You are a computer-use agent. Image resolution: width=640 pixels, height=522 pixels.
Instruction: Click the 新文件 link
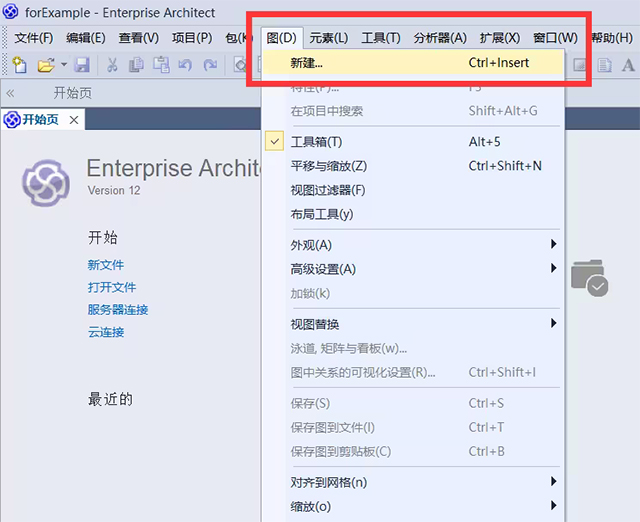[106, 265]
